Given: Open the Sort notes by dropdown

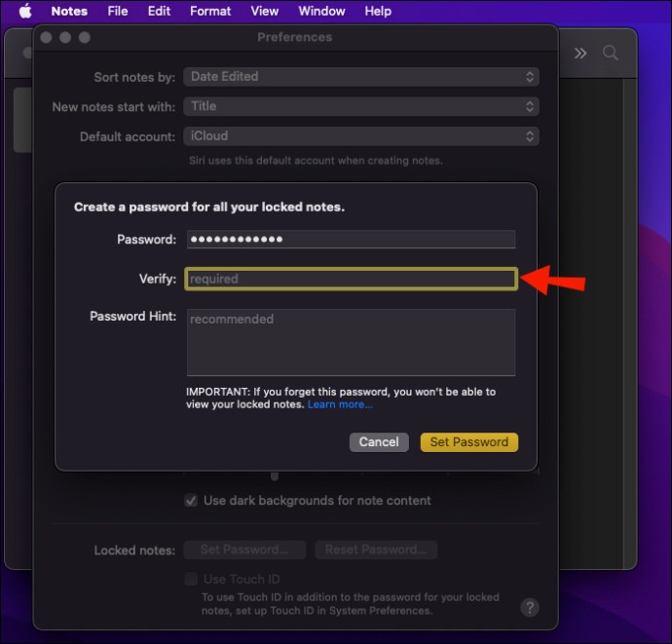Looking at the screenshot, I should pyautogui.click(x=361, y=77).
